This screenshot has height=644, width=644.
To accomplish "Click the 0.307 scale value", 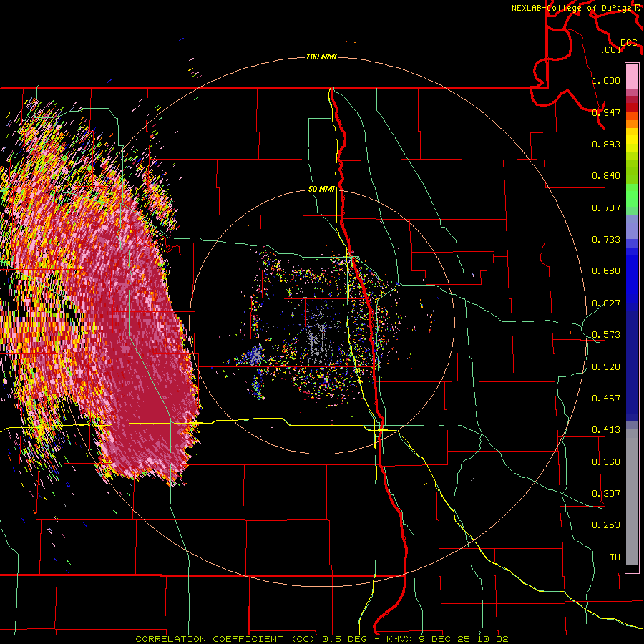I will (606, 494).
